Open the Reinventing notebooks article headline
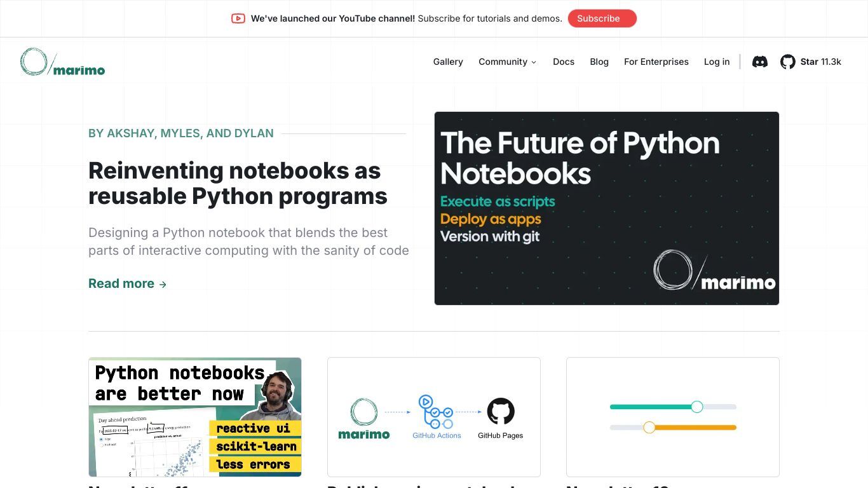Image resolution: width=868 pixels, height=488 pixels. tap(238, 183)
